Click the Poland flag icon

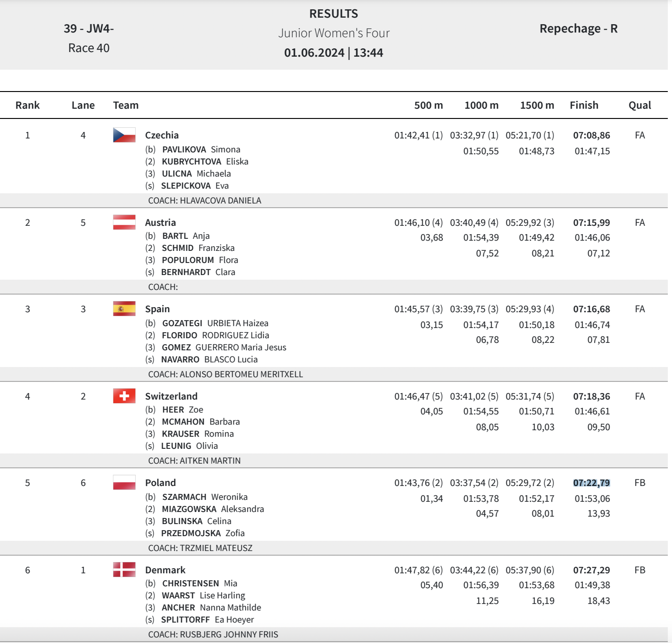click(x=124, y=482)
